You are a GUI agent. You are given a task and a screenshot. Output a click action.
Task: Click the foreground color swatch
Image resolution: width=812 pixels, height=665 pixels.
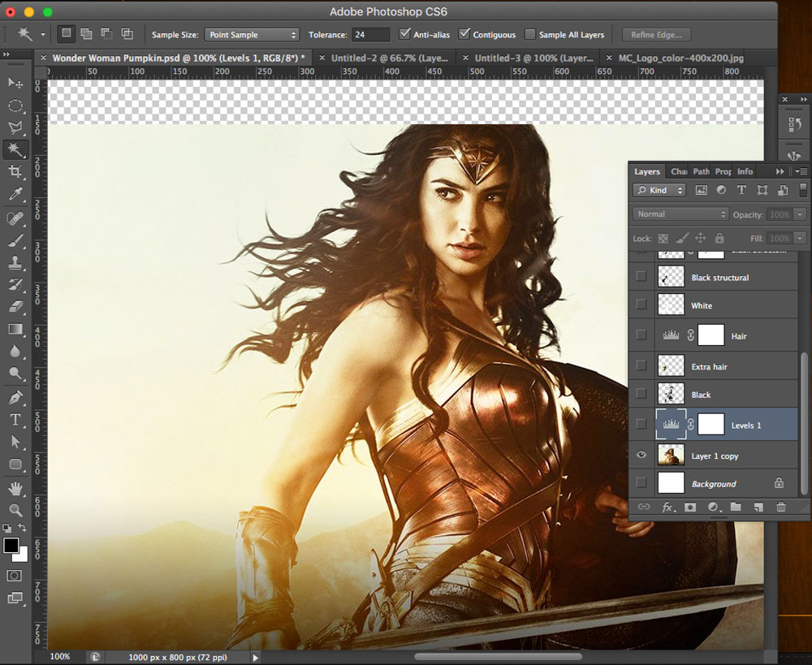(11, 546)
